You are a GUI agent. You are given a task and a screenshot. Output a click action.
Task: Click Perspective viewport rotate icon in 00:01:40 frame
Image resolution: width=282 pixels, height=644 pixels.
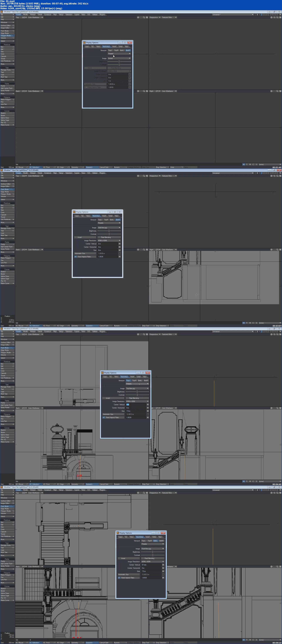274,17
